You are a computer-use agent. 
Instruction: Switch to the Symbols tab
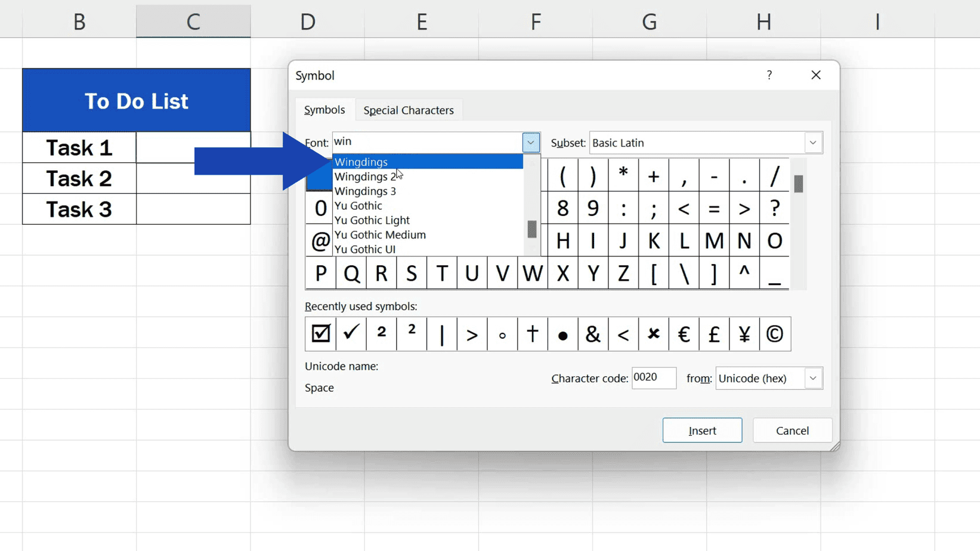coord(324,110)
